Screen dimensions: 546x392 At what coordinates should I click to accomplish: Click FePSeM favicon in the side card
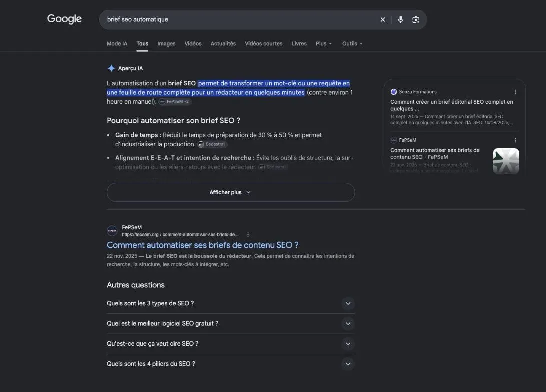394,140
